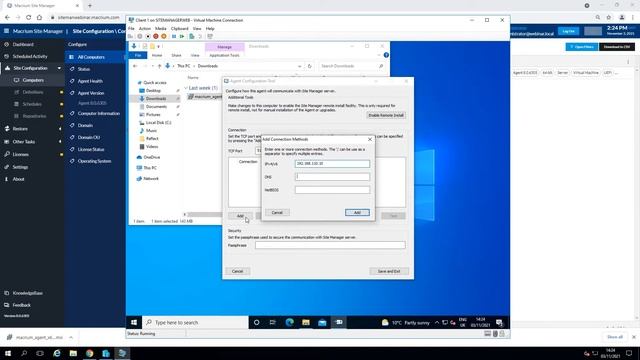640x360 pixels.
Task: Select Computers under Site Configuration
Action: click(33, 80)
